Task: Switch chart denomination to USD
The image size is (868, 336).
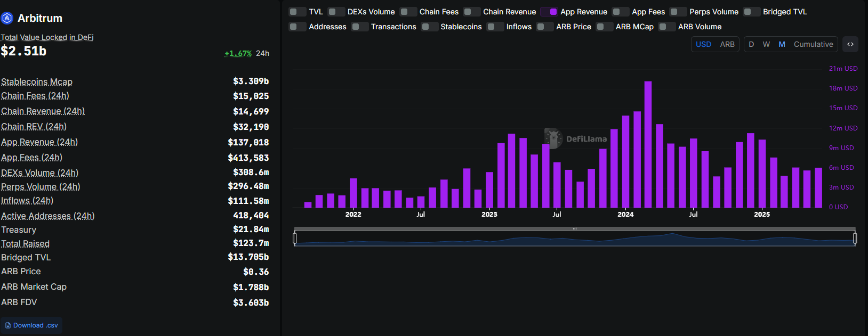Action: [703, 44]
